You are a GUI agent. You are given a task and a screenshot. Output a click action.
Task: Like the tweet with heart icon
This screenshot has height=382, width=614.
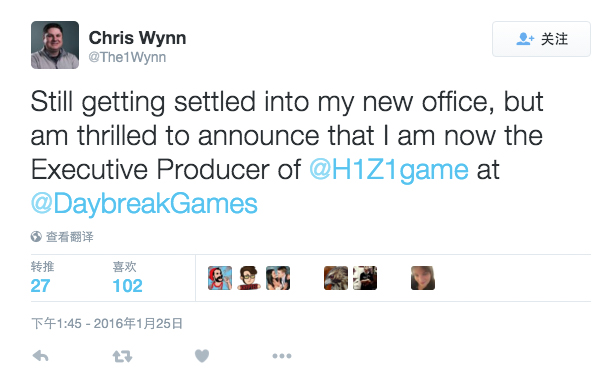(x=202, y=356)
